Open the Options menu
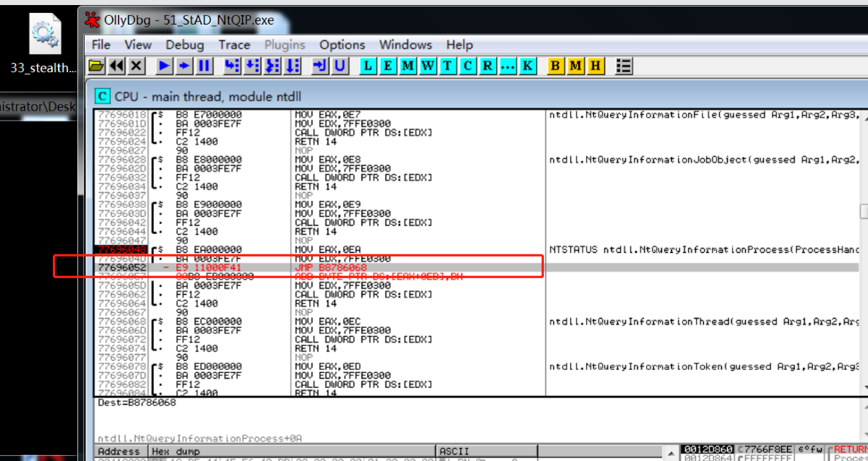Image resolution: width=868 pixels, height=461 pixels. (342, 45)
